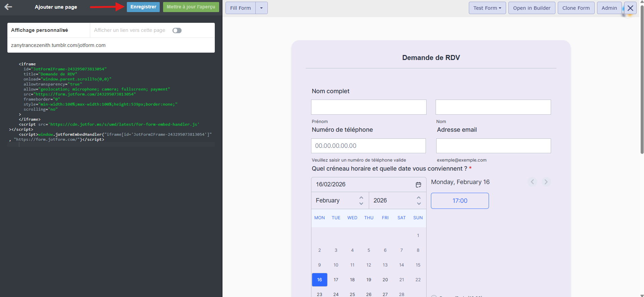The height and width of the screenshot is (297, 644).
Task: Close the form preview panel
Action: (630, 8)
